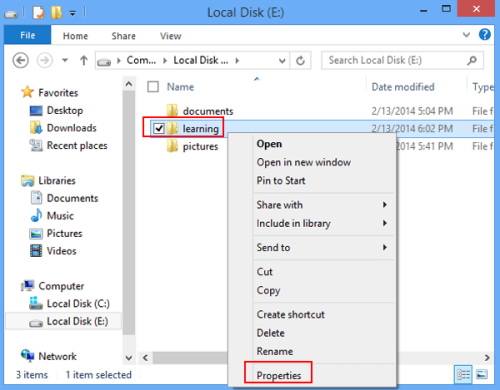Click the Libraries node icon
500x390 pixels.
click(27, 181)
